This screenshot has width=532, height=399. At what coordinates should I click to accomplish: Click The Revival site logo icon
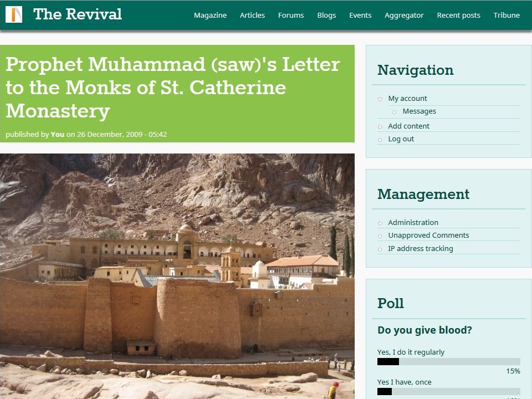(x=14, y=14)
